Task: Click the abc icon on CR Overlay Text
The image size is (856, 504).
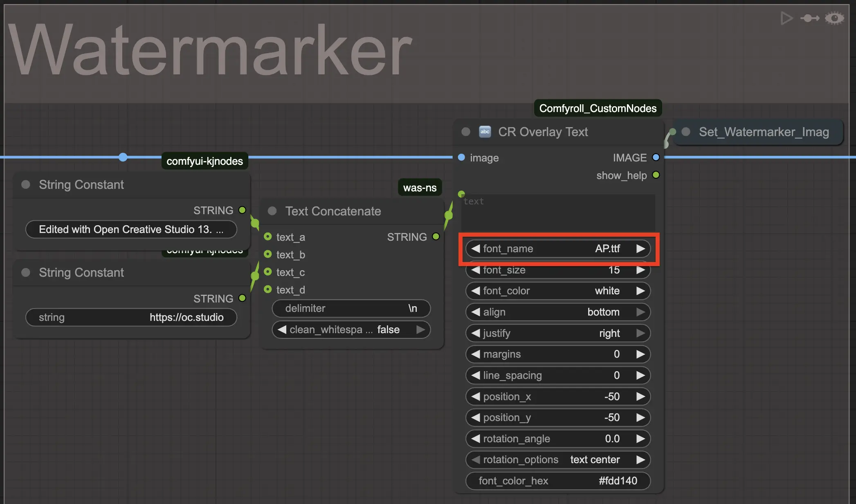Action: pos(485,132)
